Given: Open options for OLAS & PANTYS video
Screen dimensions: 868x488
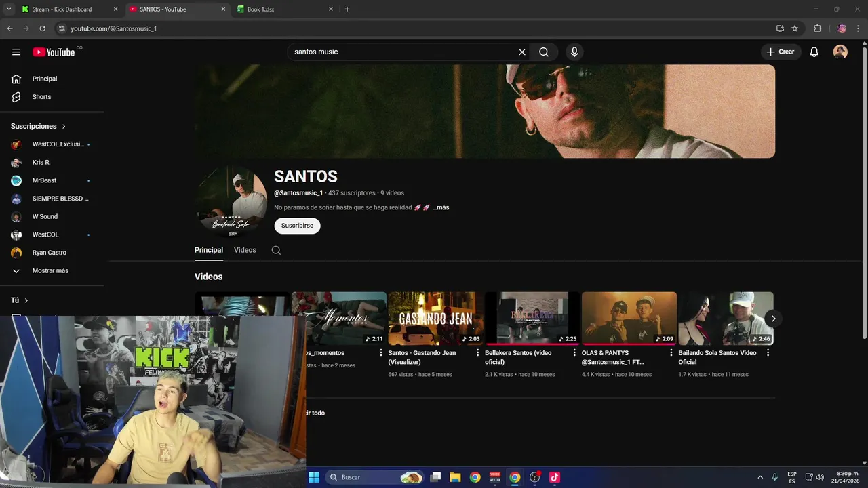Looking at the screenshot, I should (x=671, y=353).
